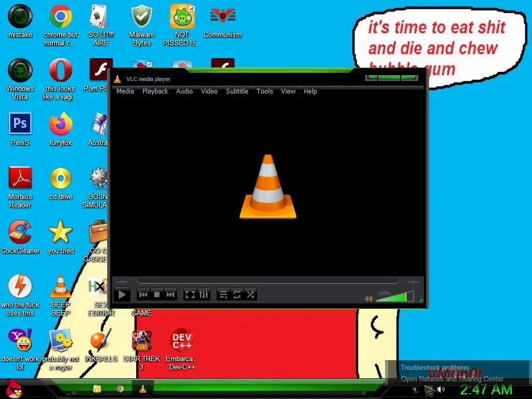This screenshot has height=399, width=532.
Task: Select the 'cd drive' desktop icon
Action: point(61,183)
